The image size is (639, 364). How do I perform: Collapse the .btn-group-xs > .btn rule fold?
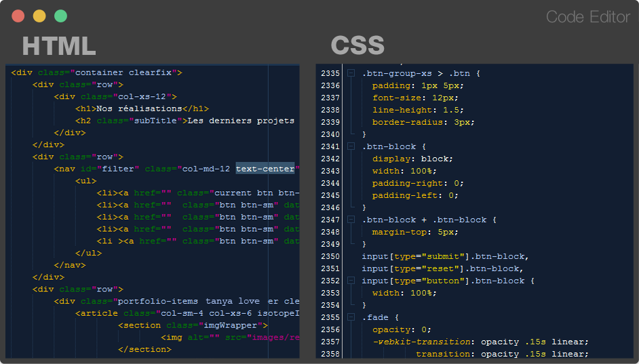(x=351, y=73)
